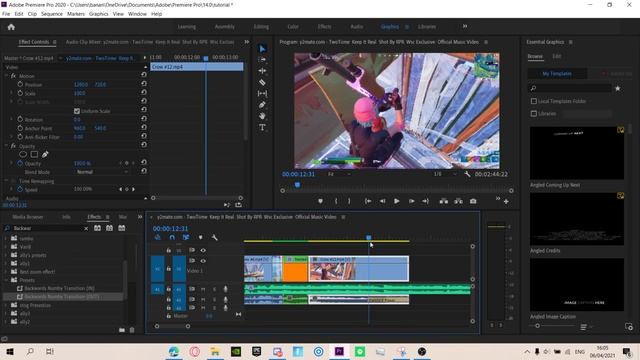This screenshot has height=360, width=640.
Task: Export frame with camera icon
Action: coord(473,201)
